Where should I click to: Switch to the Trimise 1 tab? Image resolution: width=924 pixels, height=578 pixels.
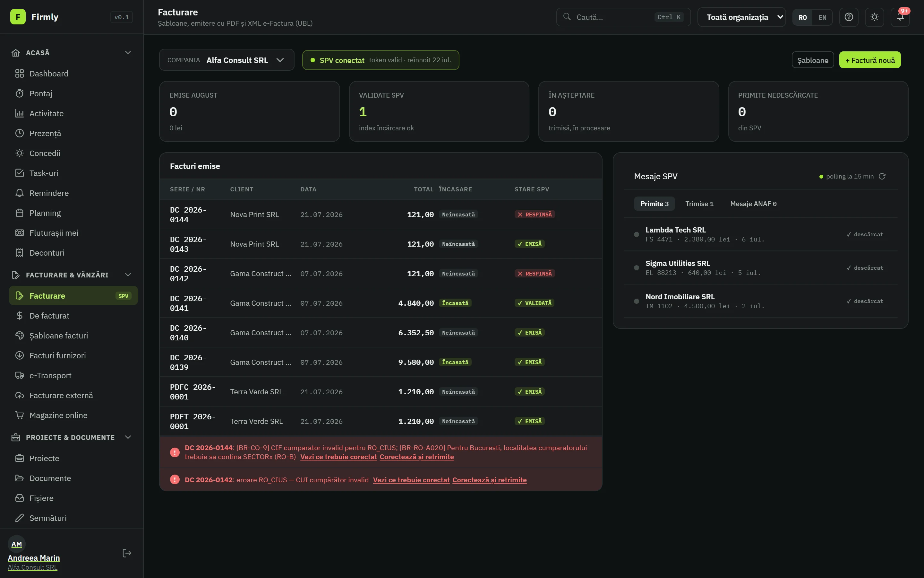point(699,203)
